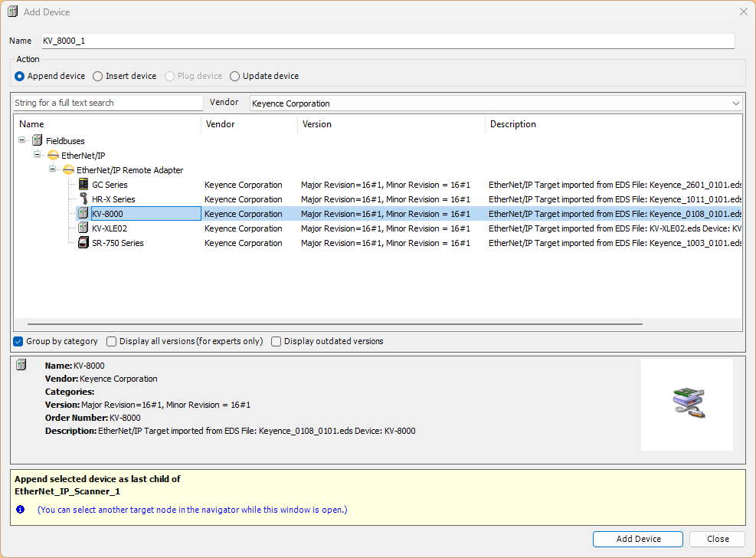Click the Add Device title bar icon

[13, 11]
